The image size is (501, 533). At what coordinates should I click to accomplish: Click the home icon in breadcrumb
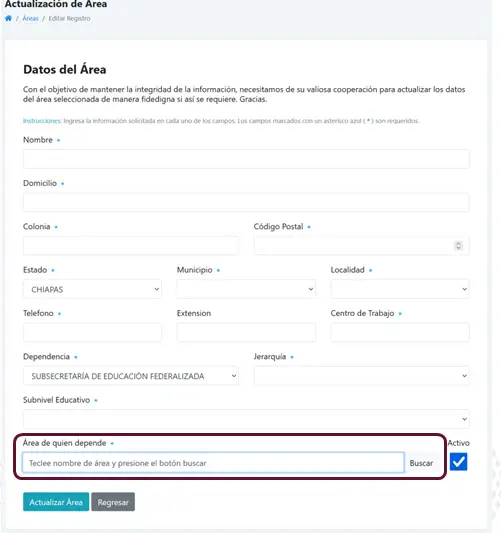(x=8, y=18)
